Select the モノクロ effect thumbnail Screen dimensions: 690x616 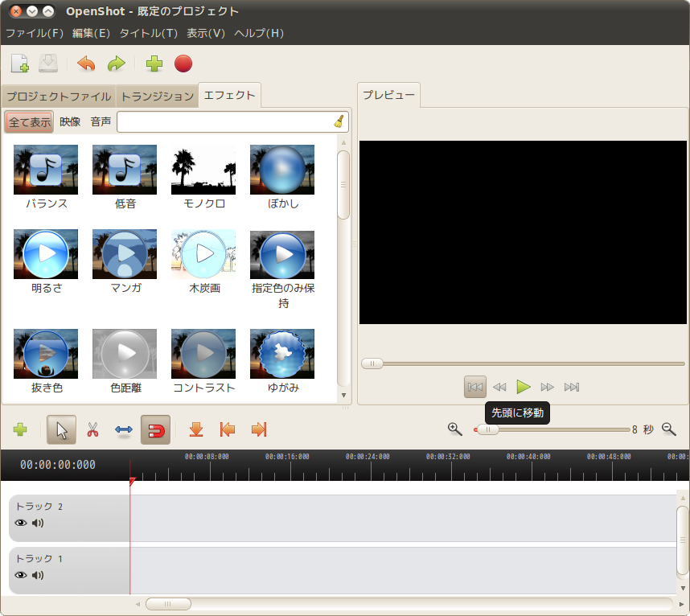[x=203, y=170]
